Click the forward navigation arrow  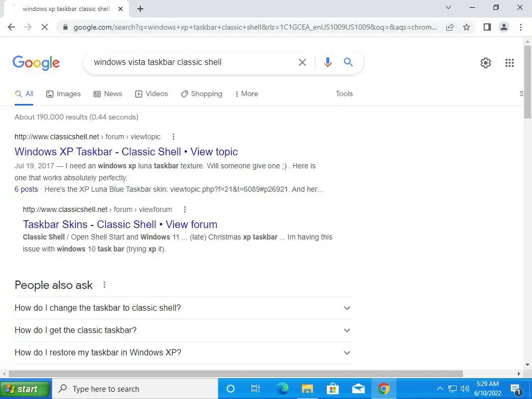pos(28,27)
